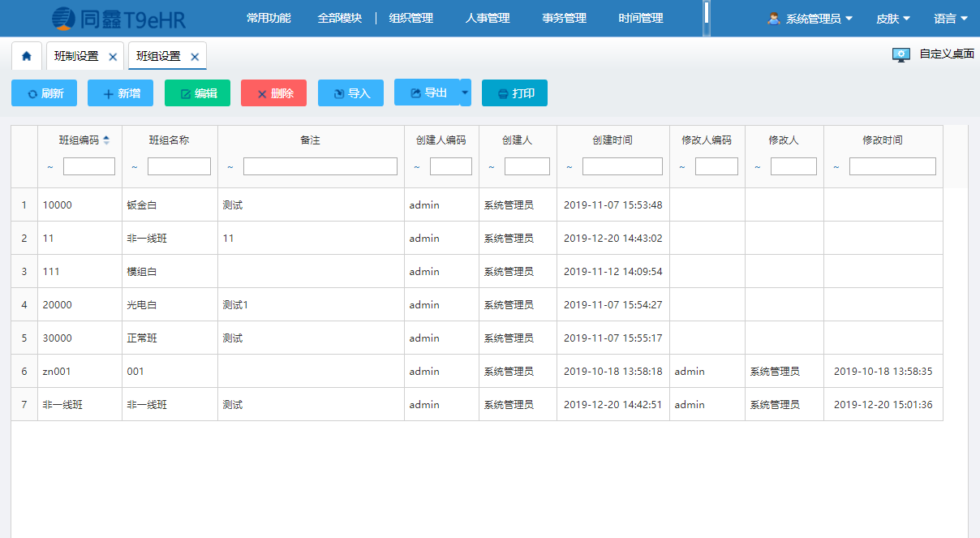Click the 同鑫 T9eHR logo
This screenshot has height=538, width=980.
point(118,19)
